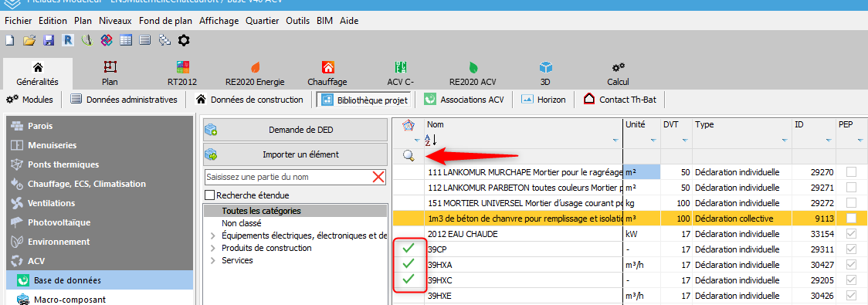Open Chauffage, ECS, Climatisation sidebar section
Viewport: 868px width, 305px height.
pyautogui.click(x=100, y=184)
